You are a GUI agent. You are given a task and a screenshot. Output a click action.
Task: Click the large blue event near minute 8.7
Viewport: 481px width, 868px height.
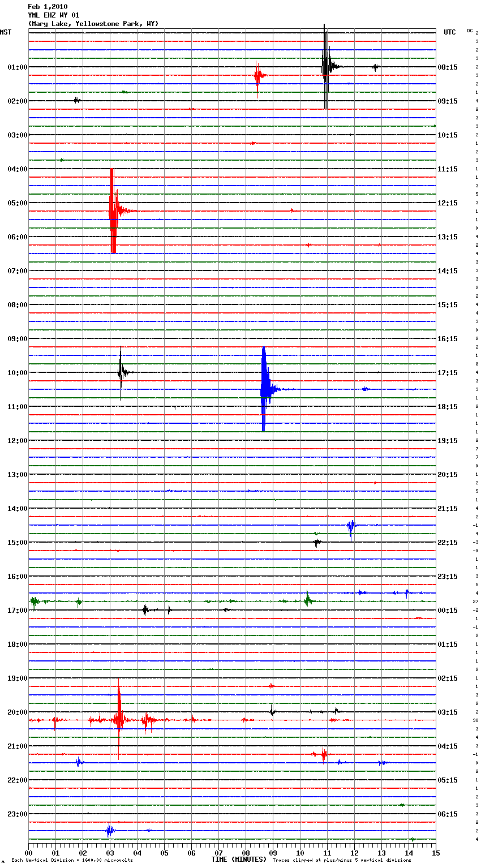pyautogui.click(x=264, y=389)
